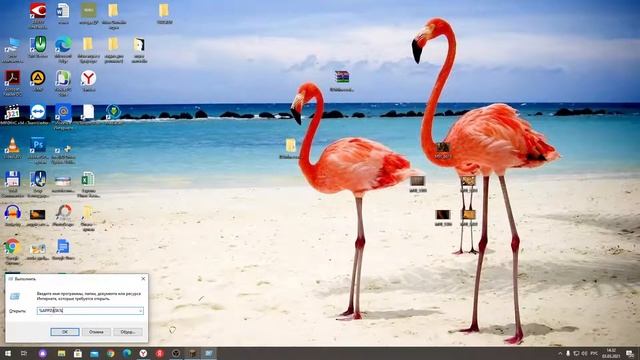Viewport: 640px width, 360px height.
Task: Open Yandex Browser from the taskbar
Action: point(143,353)
